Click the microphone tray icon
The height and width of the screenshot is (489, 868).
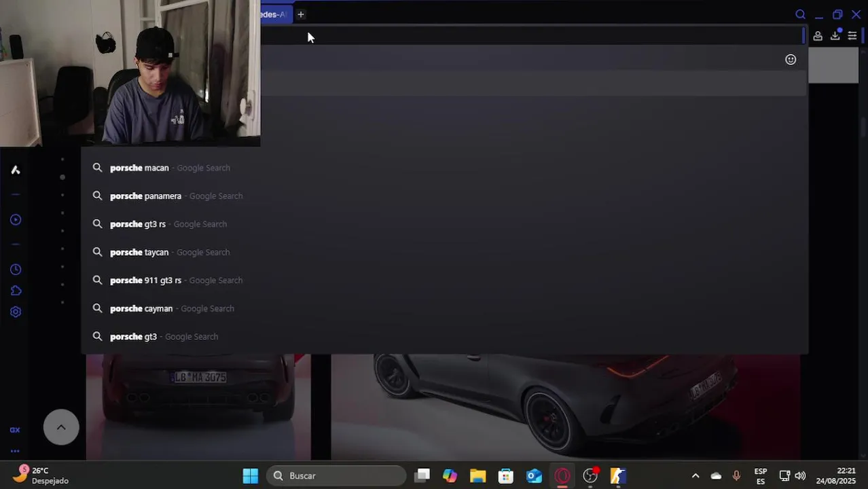pyautogui.click(x=736, y=475)
